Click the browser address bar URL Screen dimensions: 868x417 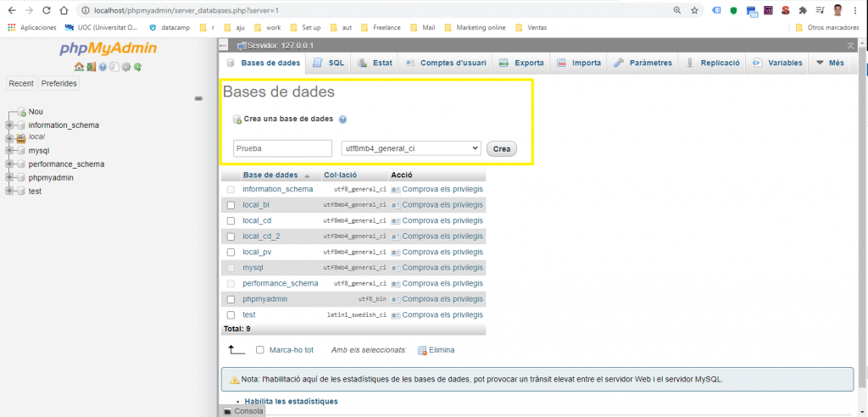point(186,10)
